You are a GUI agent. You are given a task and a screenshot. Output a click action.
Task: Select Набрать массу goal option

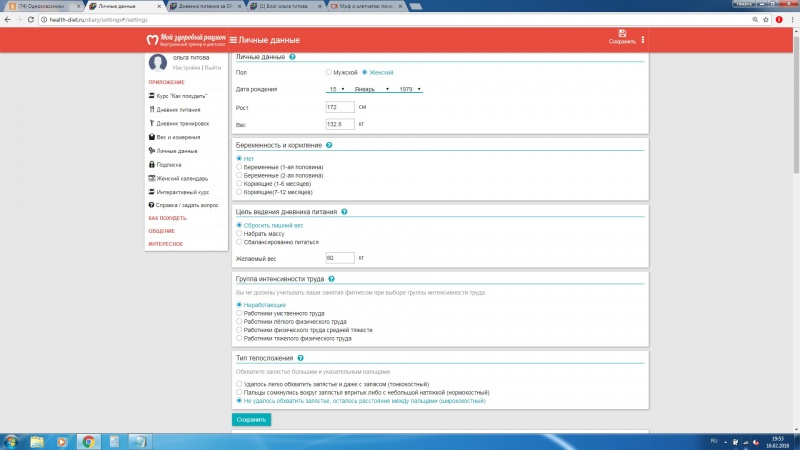coord(239,234)
